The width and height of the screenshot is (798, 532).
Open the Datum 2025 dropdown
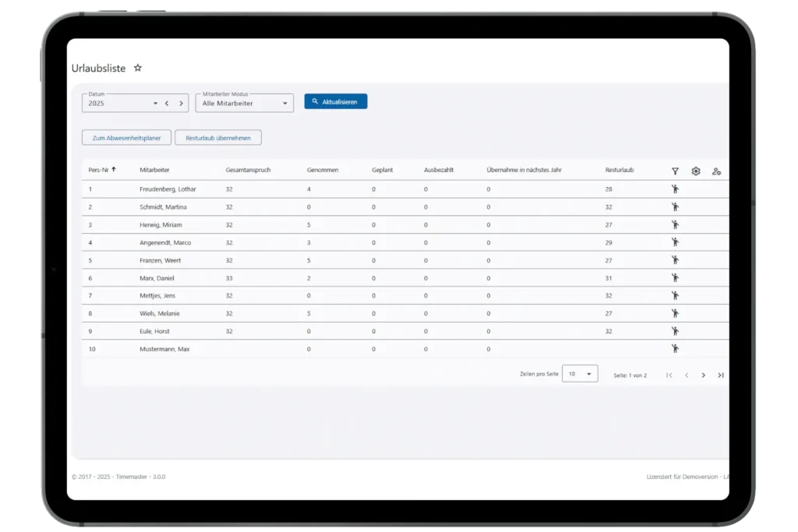[155, 103]
